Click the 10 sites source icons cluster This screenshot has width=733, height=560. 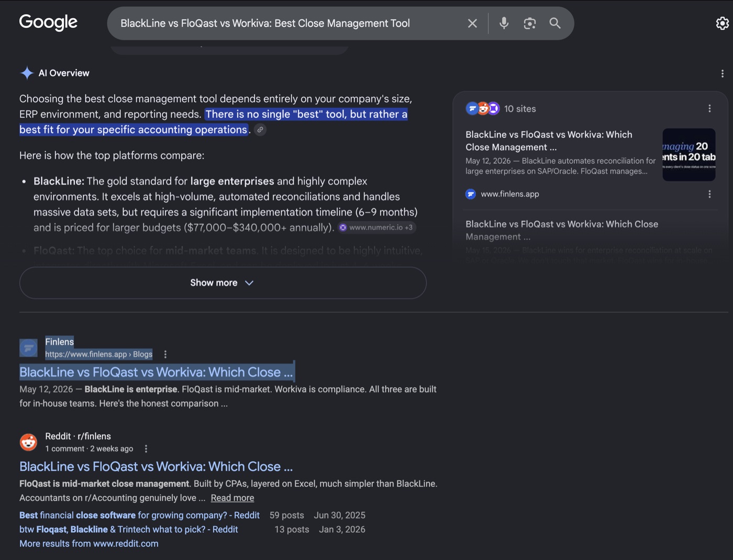[483, 108]
